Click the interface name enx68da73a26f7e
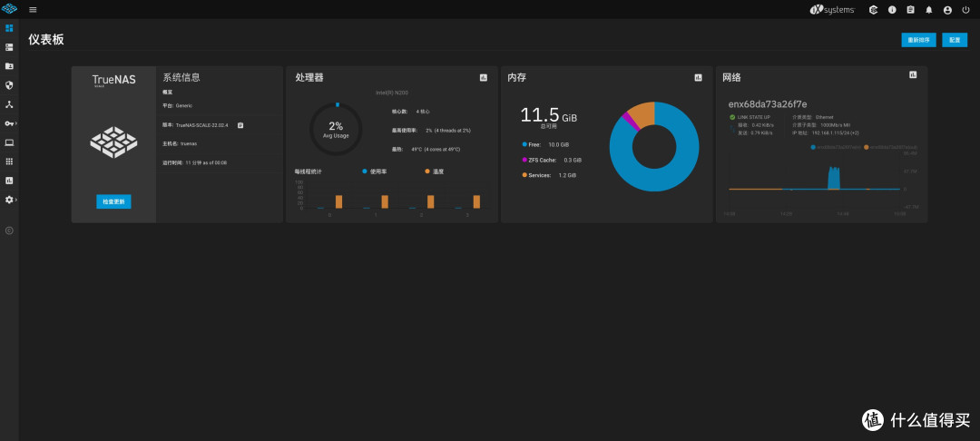 click(768, 103)
